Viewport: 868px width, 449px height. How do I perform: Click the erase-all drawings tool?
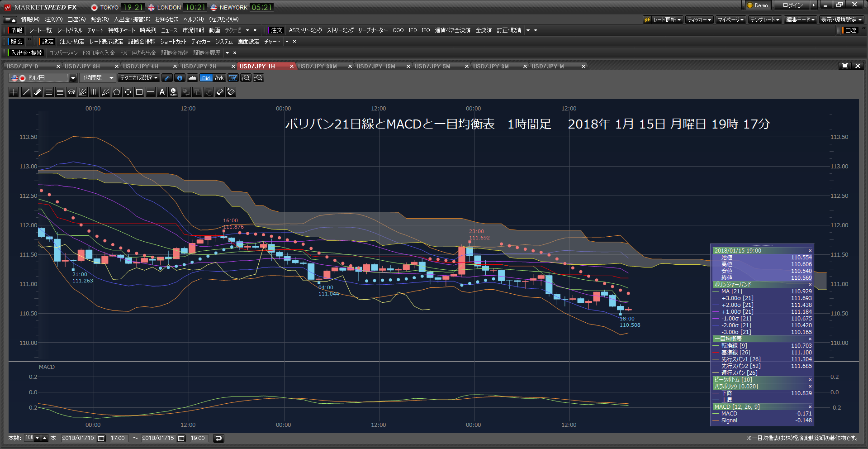[231, 92]
